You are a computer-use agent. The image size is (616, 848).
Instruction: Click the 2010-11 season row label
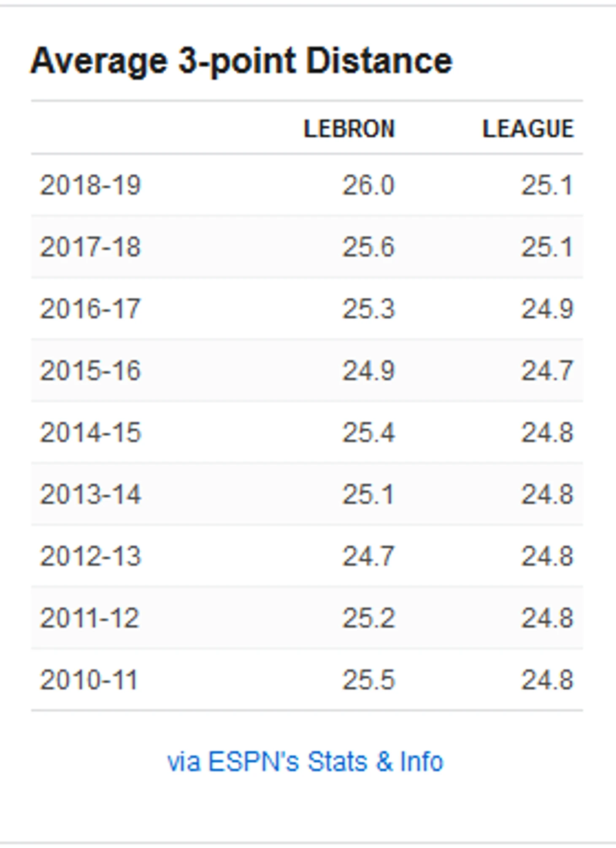click(89, 680)
